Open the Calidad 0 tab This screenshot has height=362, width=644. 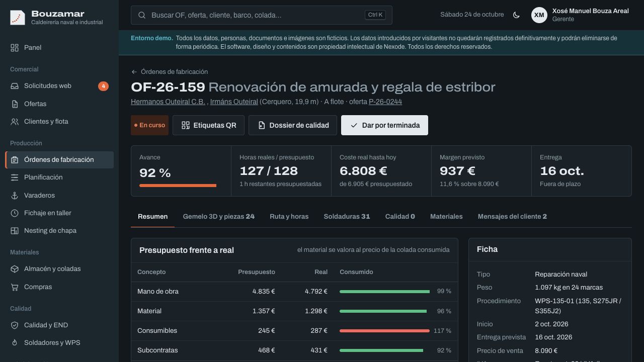pyautogui.click(x=400, y=217)
